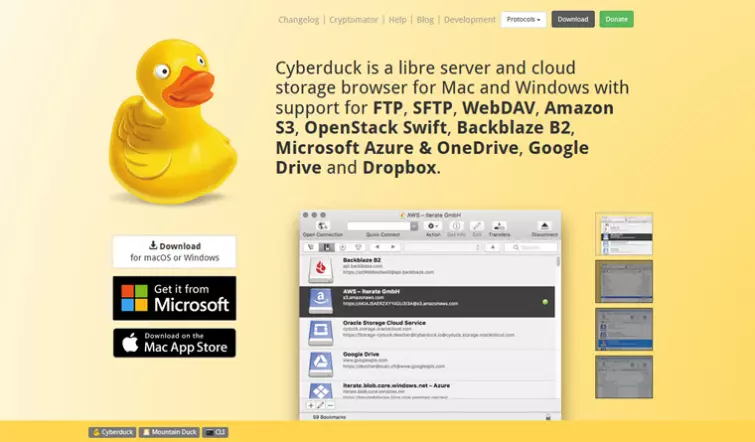Click the Google Drive bookmark drive icon
This screenshot has width=755, height=442.
[x=321, y=364]
